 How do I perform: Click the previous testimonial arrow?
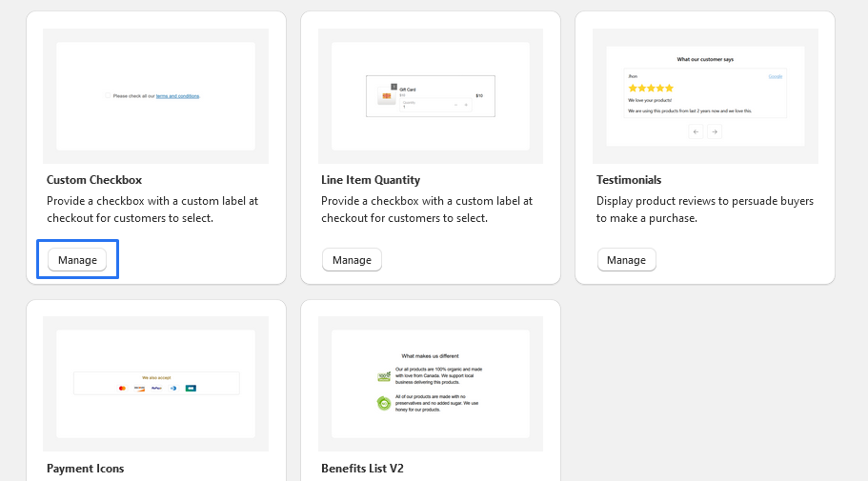[x=696, y=131]
